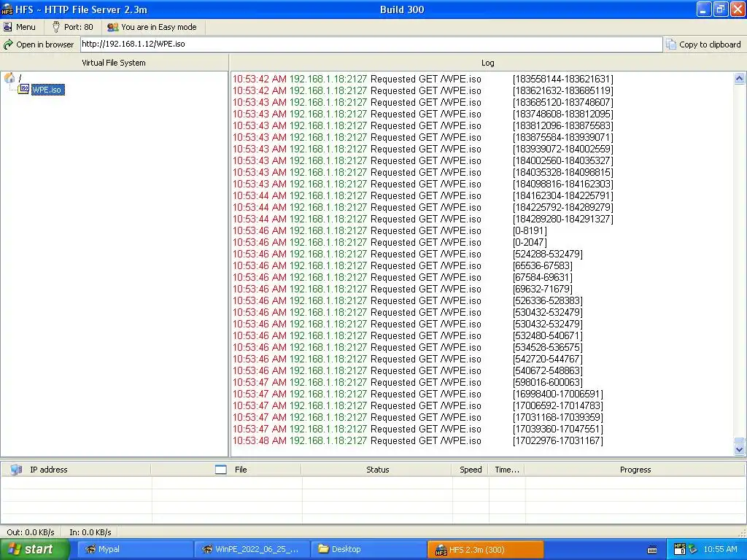Click the window icon in File header
Viewport: 747px width, 560px height.
(220, 470)
